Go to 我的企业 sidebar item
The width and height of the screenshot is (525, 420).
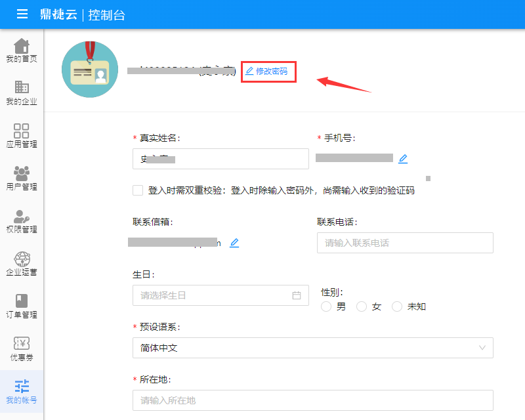click(22, 93)
